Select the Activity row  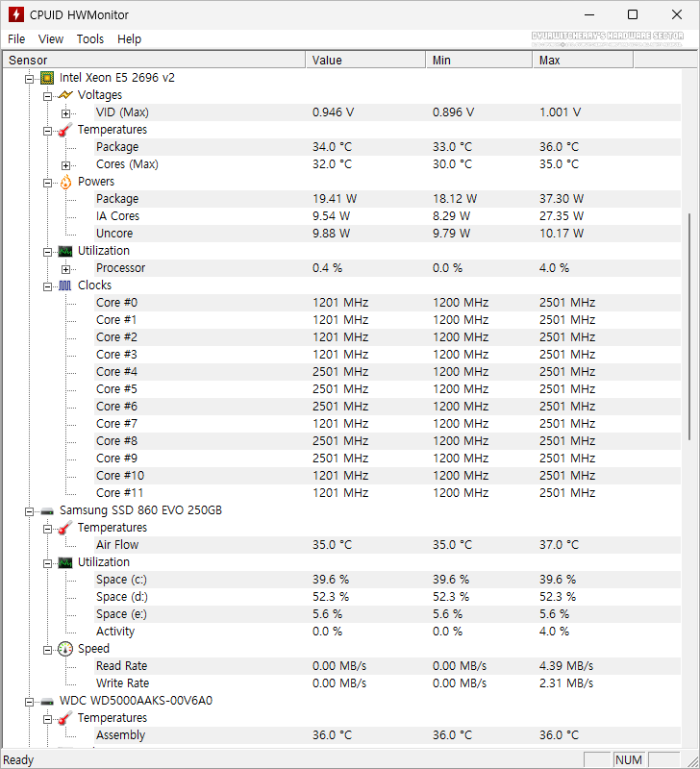click(x=387, y=632)
